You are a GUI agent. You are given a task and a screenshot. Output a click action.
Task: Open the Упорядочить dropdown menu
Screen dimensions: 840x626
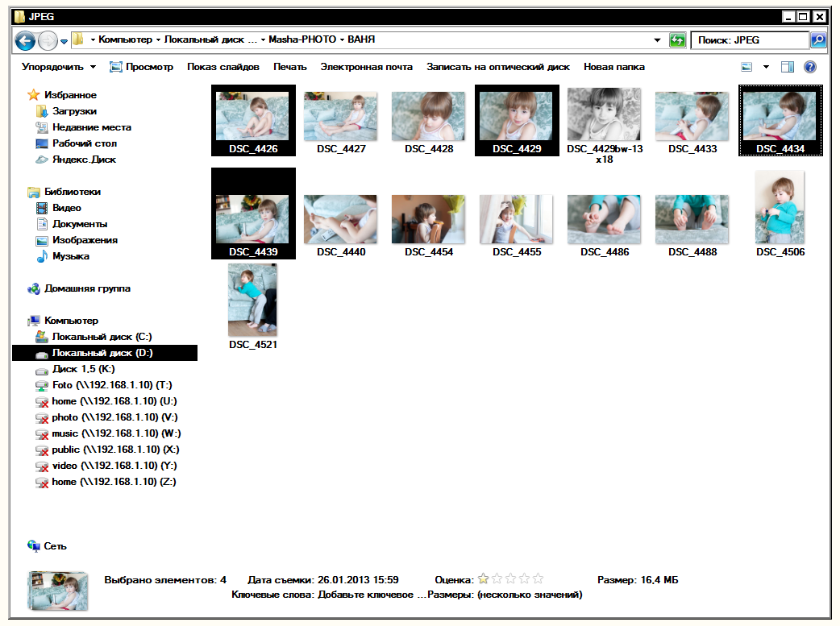coord(59,68)
